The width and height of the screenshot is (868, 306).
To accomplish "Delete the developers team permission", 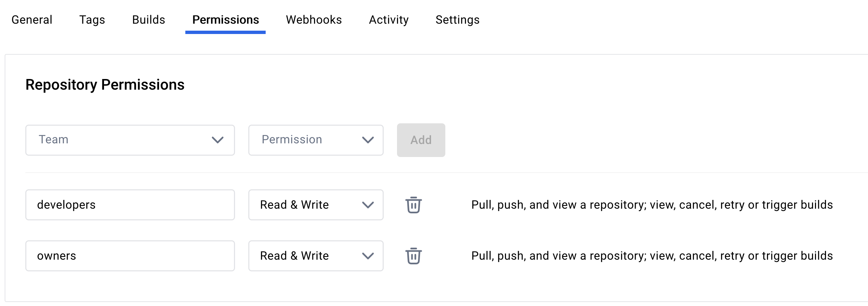I will 413,205.
